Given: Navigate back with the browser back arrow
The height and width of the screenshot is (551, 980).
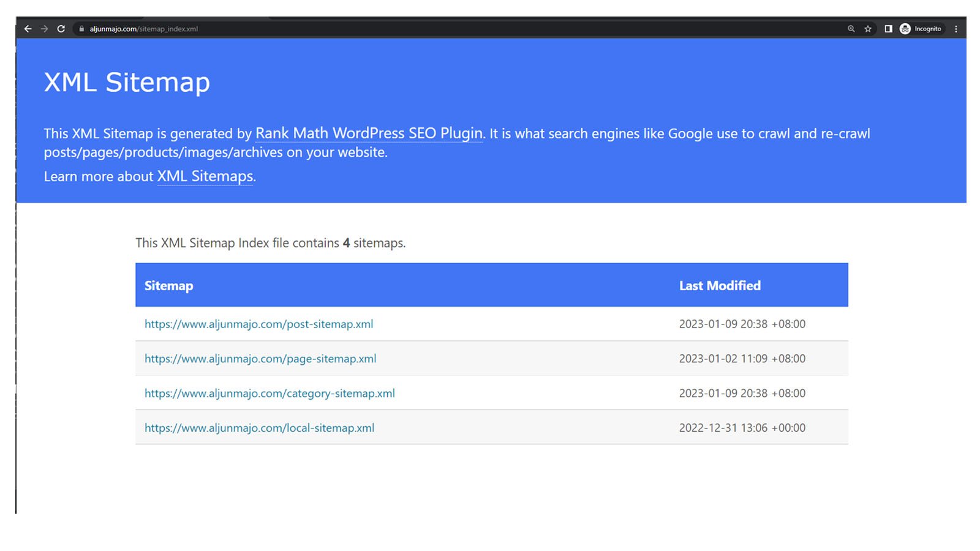Looking at the screenshot, I should tap(28, 28).
